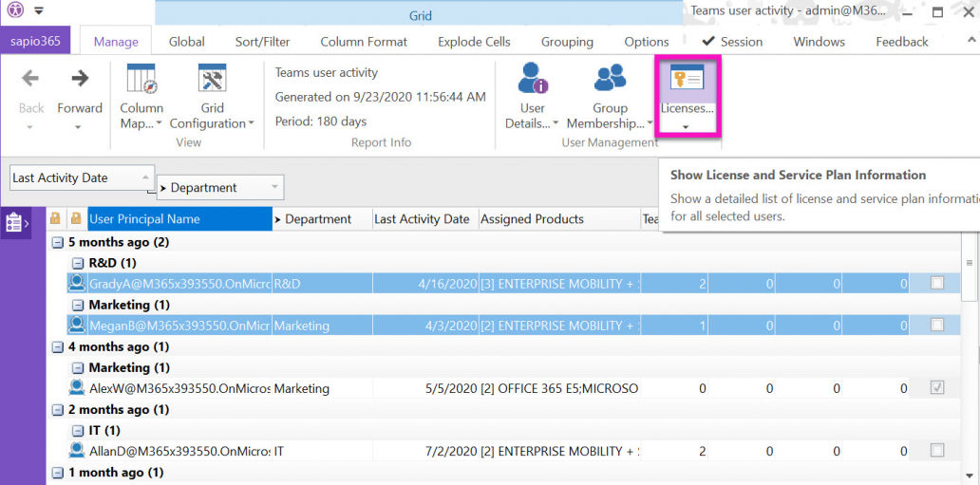
Task: Click the Assigned Products column header
Action: click(559, 218)
